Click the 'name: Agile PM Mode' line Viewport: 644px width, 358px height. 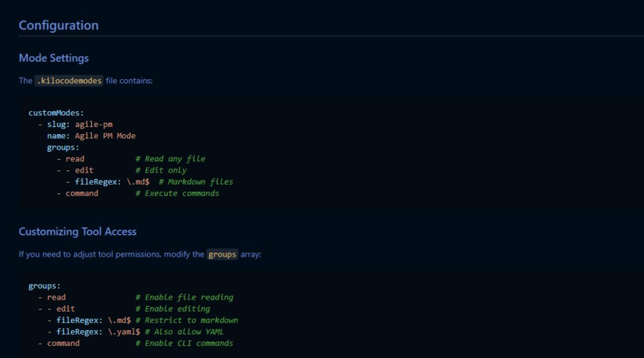tap(91, 136)
